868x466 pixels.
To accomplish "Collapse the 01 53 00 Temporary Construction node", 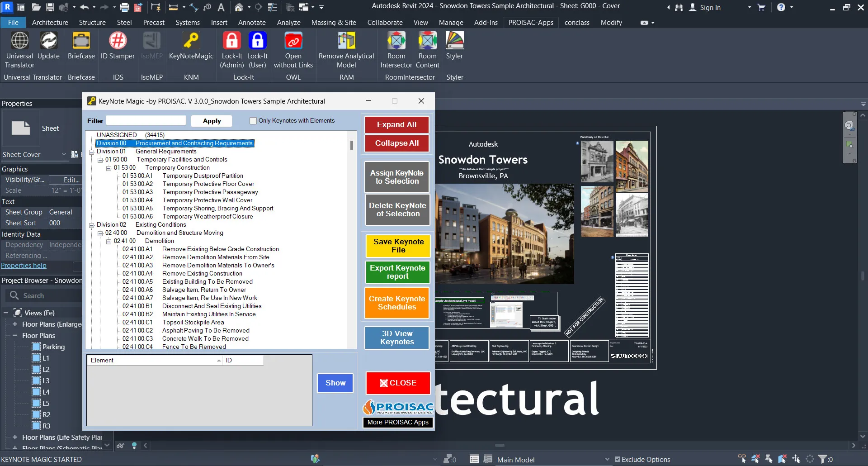I will pyautogui.click(x=109, y=168).
